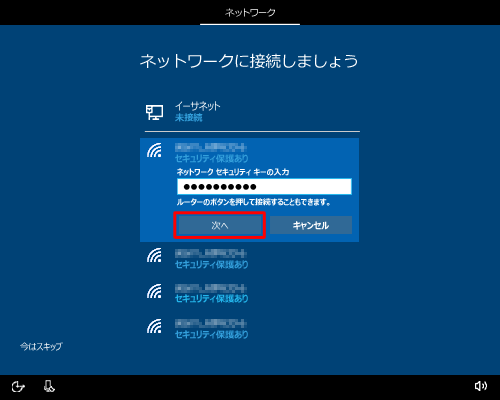
Task: Click the microphone assistant icon in the bottom bar
Action: point(49,386)
